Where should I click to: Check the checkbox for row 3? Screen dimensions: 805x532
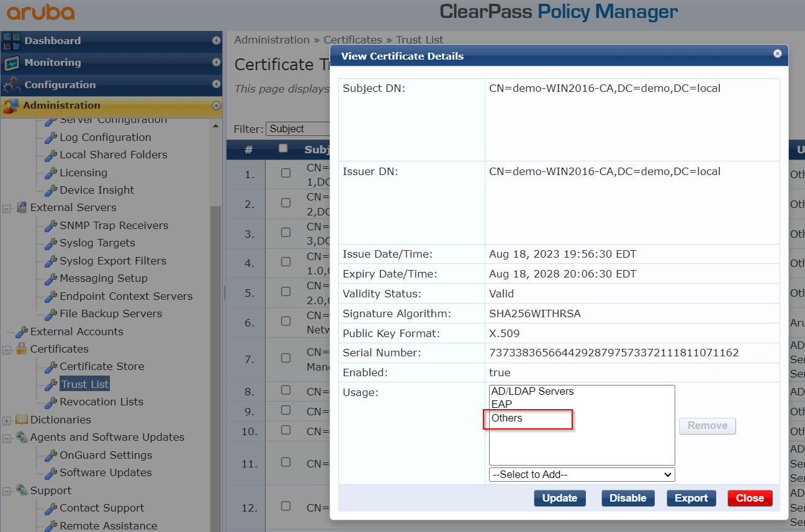coord(286,232)
